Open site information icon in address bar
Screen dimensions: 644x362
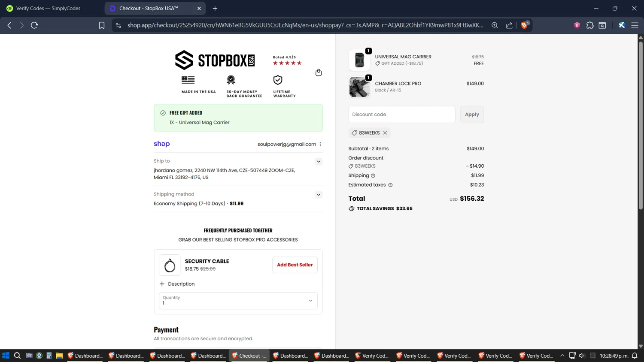pos(118,25)
